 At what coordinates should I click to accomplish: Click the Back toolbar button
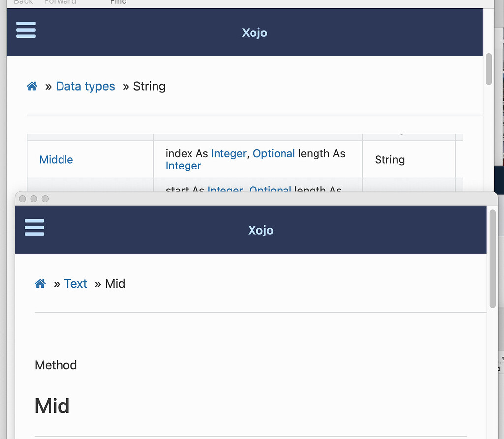coord(23,2)
